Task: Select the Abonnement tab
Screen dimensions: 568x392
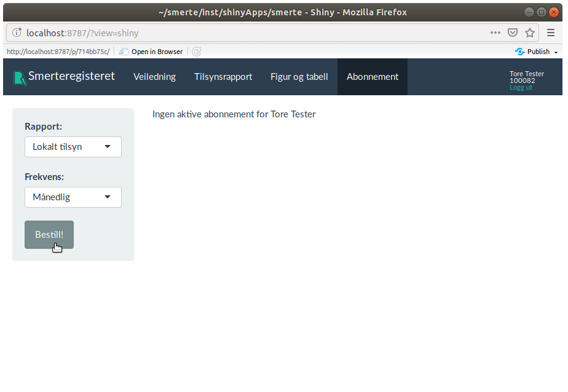Action: tap(373, 77)
